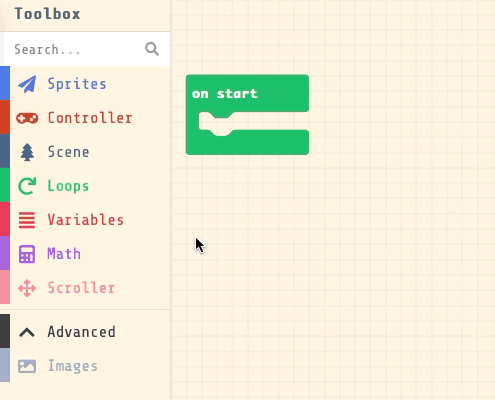Select the Variables category label
This screenshot has width=495, height=400.
(86, 220)
